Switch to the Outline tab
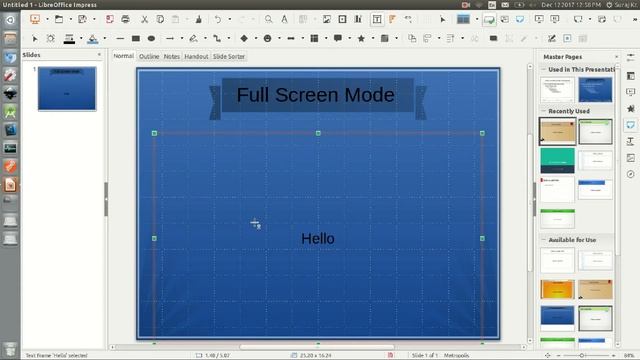Viewport: 640px width, 360px height. 149,56
